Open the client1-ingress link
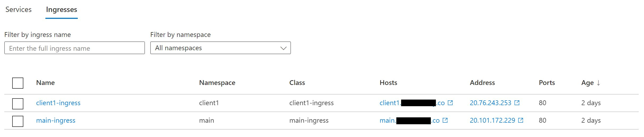 click(x=58, y=103)
